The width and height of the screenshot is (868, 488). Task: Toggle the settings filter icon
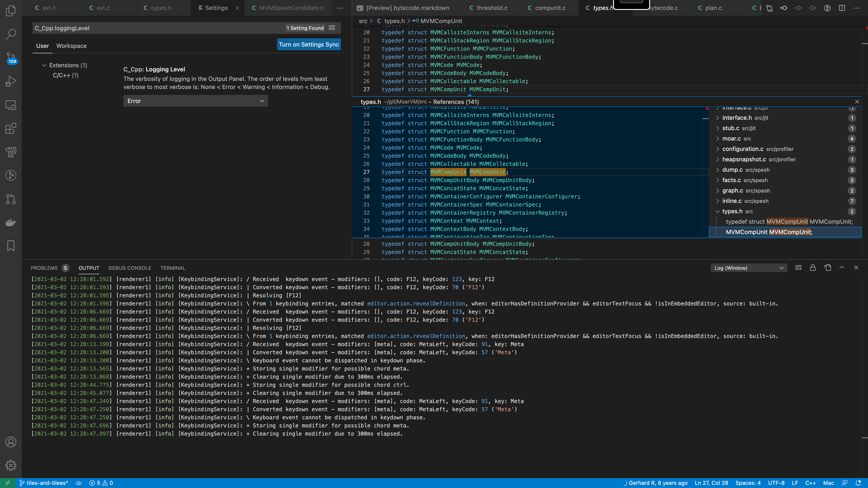pyautogui.click(x=332, y=28)
